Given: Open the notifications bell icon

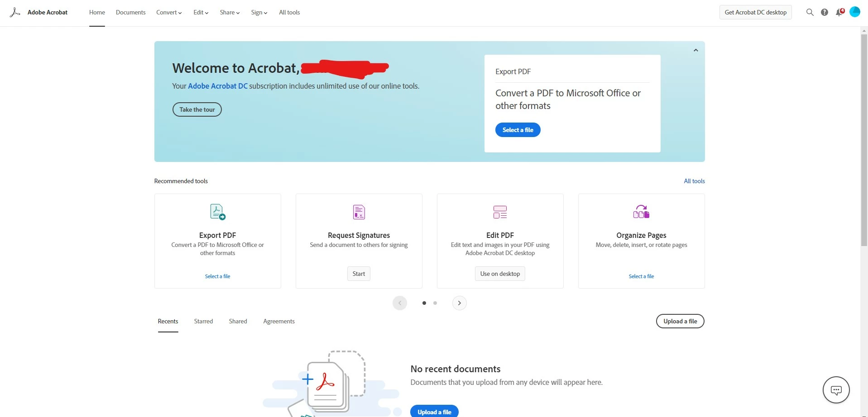Looking at the screenshot, I should click(839, 12).
